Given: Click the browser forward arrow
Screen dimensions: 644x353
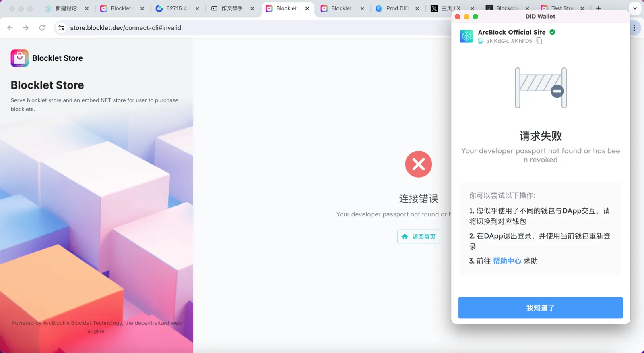Looking at the screenshot, I should [26, 28].
